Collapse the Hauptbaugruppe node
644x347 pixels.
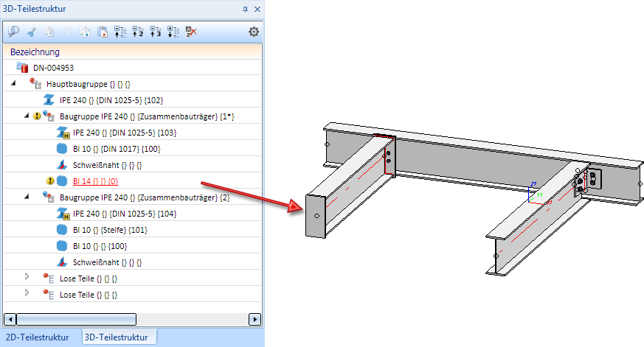(x=13, y=83)
